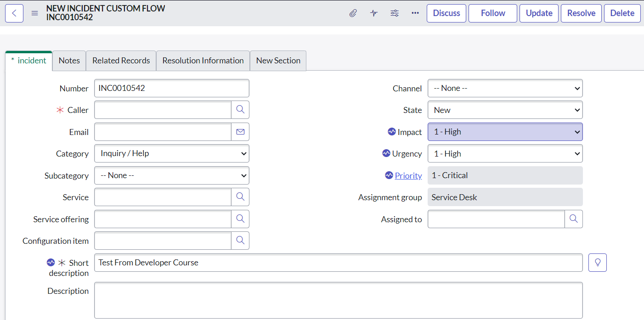Image resolution: width=644 pixels, height=320 pixels.
Task: Click the personalize form sliders icon
Action: coord(395,13)
